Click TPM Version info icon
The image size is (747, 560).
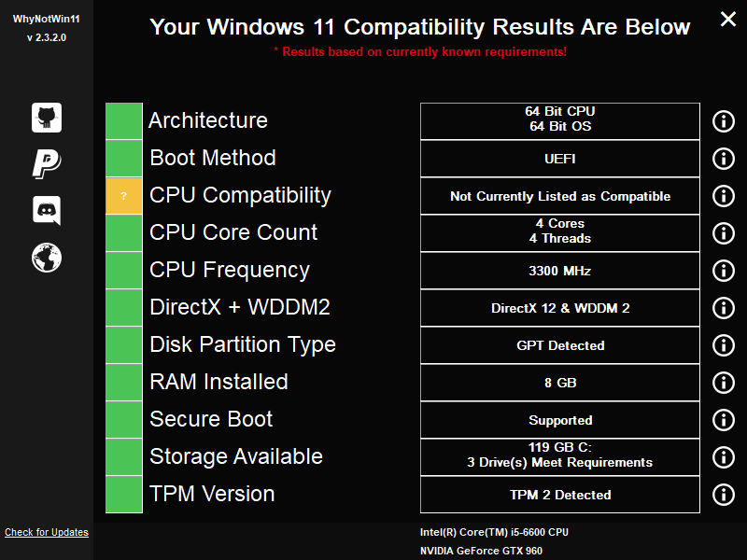pos(723,495)
